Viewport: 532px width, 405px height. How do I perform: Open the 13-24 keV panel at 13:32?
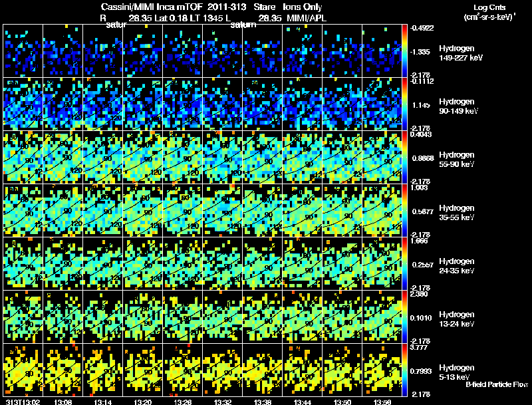pyautogui.click(x=223, y=317)
